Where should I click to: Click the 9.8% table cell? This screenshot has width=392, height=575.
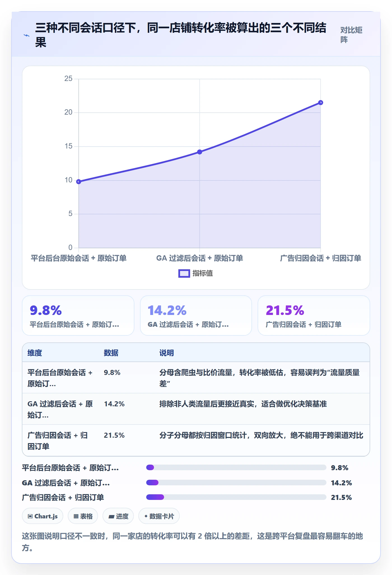pyautogui.click(x=112, y=372)
